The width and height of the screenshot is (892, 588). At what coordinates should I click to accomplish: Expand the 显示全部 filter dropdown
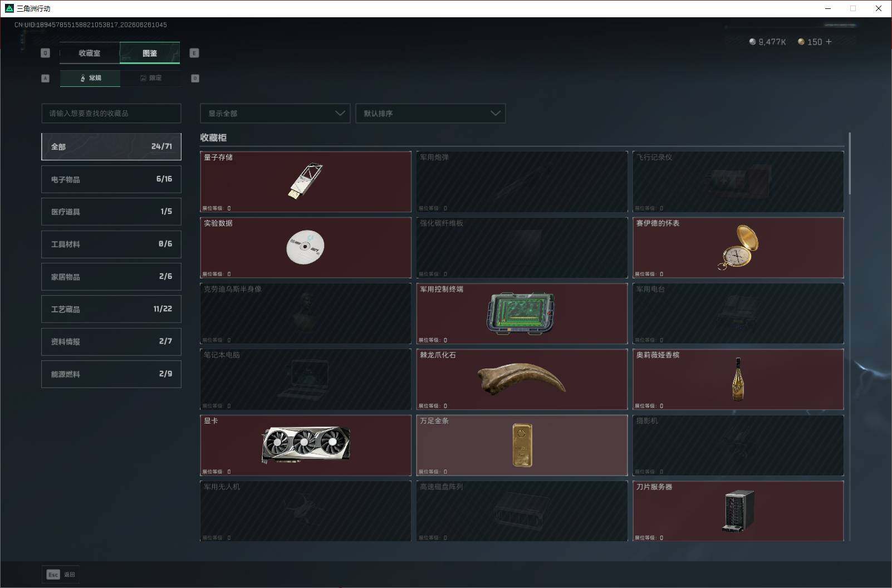[275, 113]
